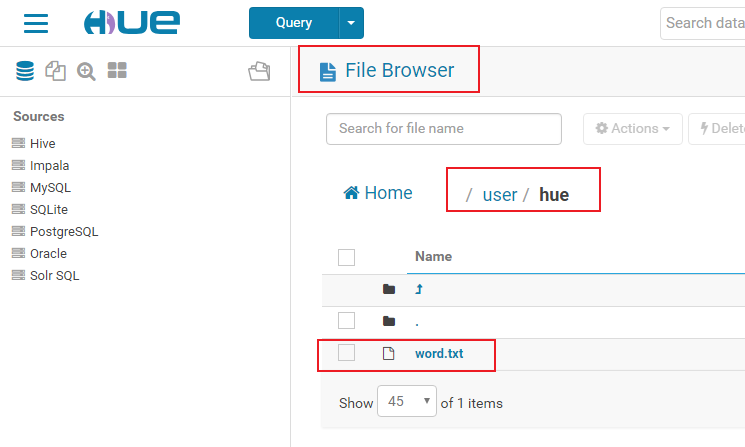This screenshot has height=447, width=745.
Task: Click the File Browser title
Action: (400, 70)
